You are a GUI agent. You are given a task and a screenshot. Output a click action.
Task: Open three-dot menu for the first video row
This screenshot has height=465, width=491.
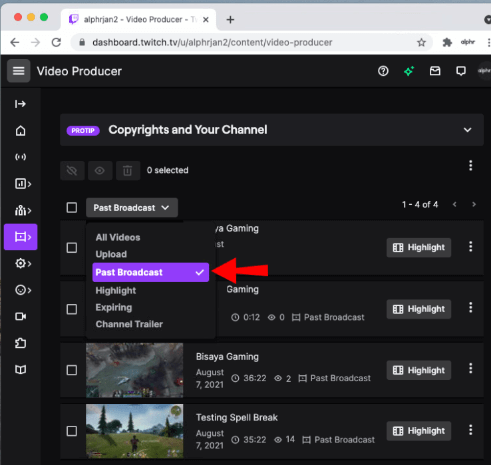pos(470,247)
